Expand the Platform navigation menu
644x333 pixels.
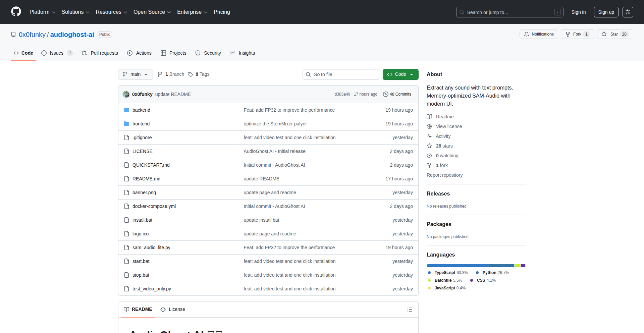coord(42,12)
